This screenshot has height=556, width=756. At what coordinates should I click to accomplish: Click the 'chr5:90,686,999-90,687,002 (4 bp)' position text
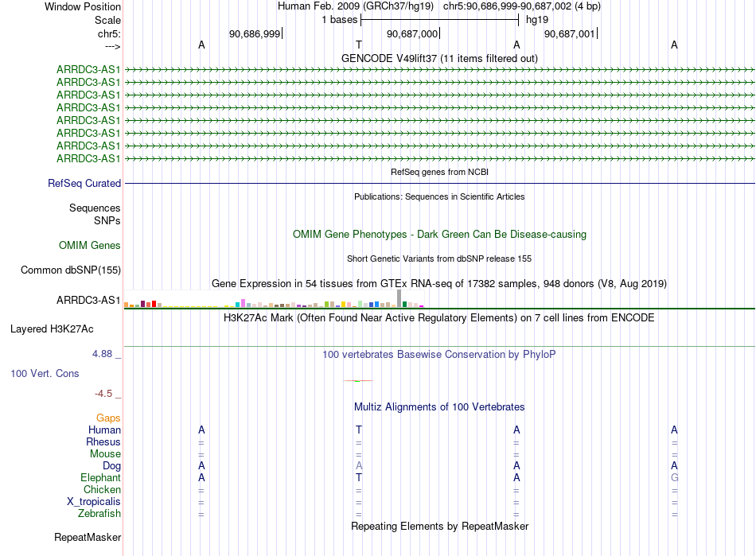(x=522, y=6)
